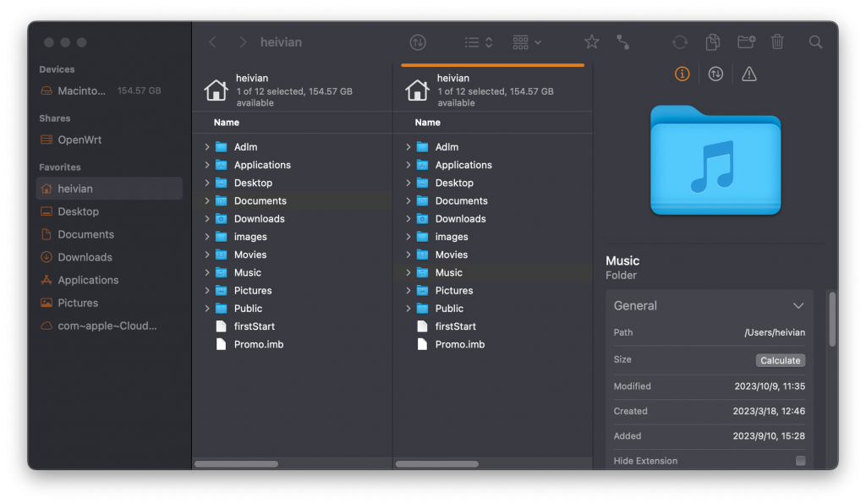Viewport: 866px width, 504px height.
Task: Click the copy files icon in toolbar
Action: pyautogui.click(x=713, y=42)
